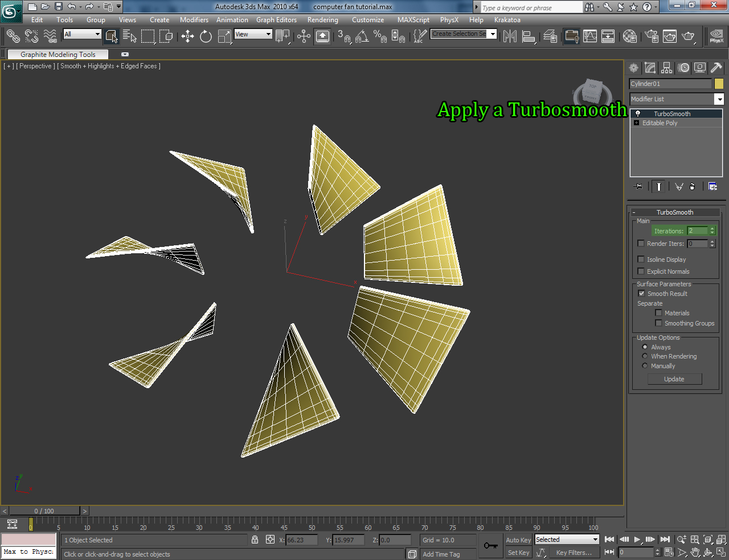Activate the Select and Rotate tool
Screen dimensions: 729x560
206,36
